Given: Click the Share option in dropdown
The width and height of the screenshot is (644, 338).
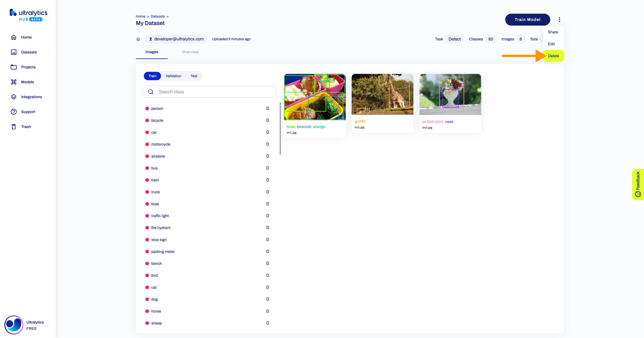Looking at the screenshot, I should click(553, 32).
